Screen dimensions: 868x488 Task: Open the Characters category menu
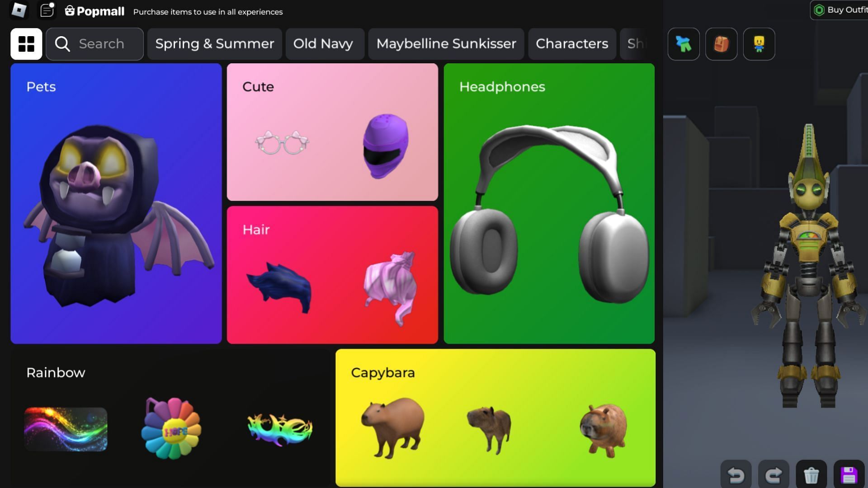click(571, 43)
